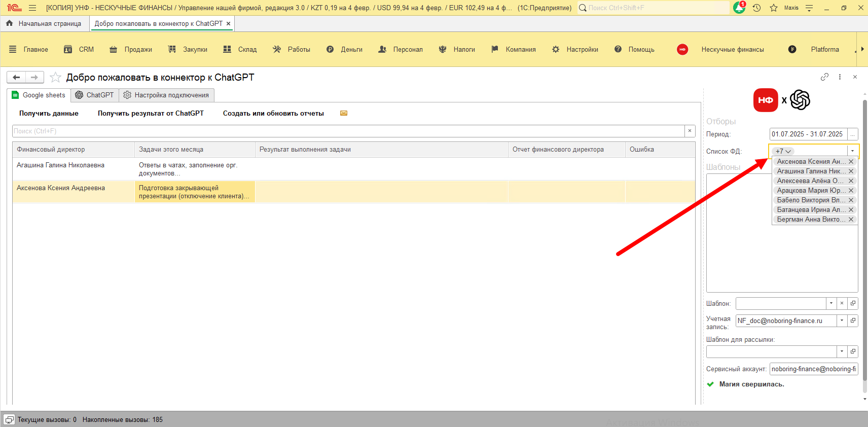Viewport: 868px width, 427px height.
Task: Open the history clock icon
Action: (x=756, y=8)
